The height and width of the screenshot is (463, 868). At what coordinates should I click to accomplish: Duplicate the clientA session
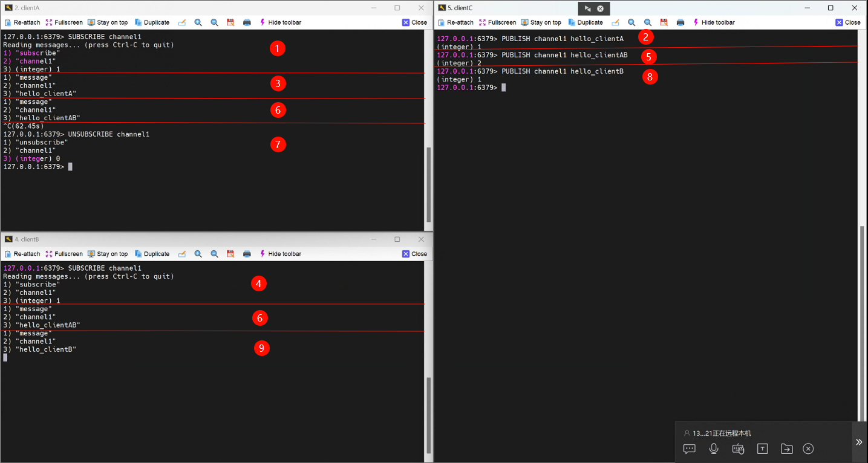point(152,22)
